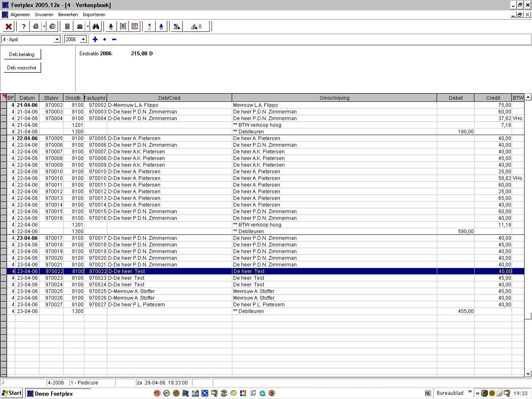Click the scrollbar down arrow of the grid
Image resolution: width=532 pixels, height=399 pixels.
click(x=528, y=374)
